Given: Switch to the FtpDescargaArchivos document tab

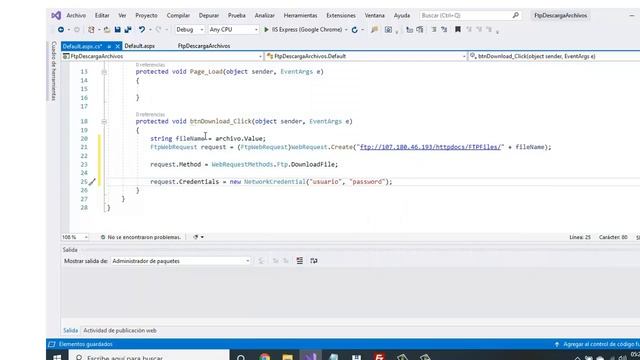Looking at the screenshot, I should click(x=204, y=46).
